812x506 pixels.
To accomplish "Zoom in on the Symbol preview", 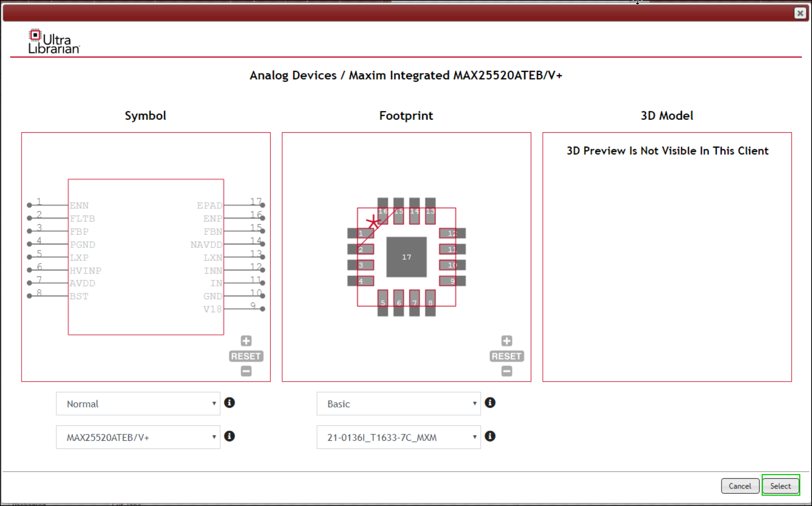I will (246, 341).
